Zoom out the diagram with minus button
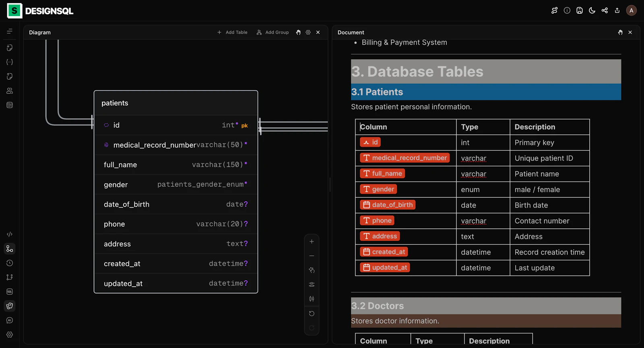 tap(312, 256)
